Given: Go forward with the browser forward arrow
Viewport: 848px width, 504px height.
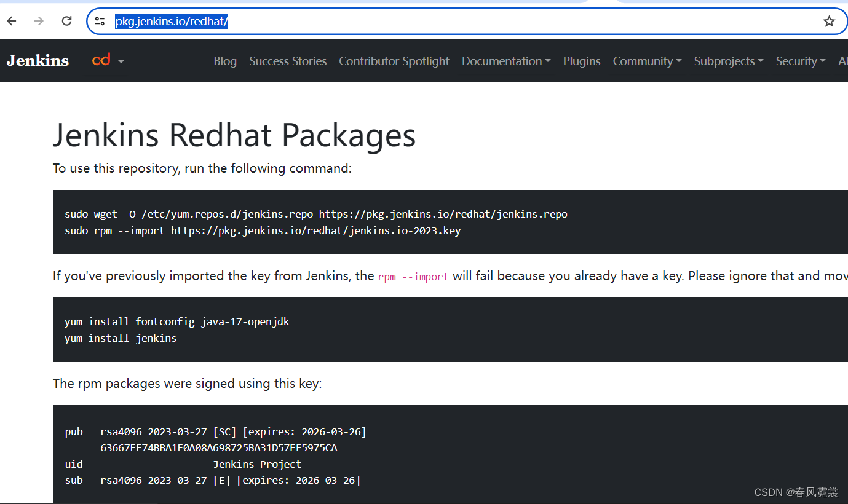Looking at the screenshot, I should tap(39, 22).
